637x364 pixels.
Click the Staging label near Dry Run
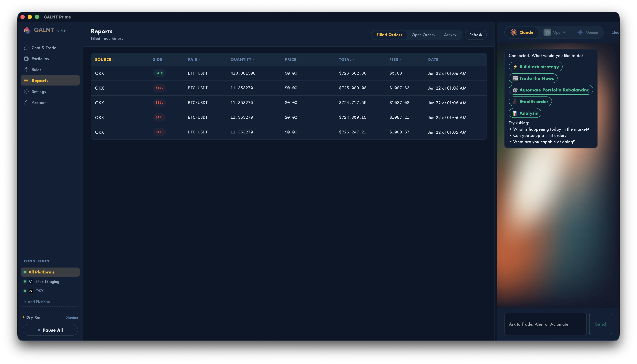coord(72,317)
